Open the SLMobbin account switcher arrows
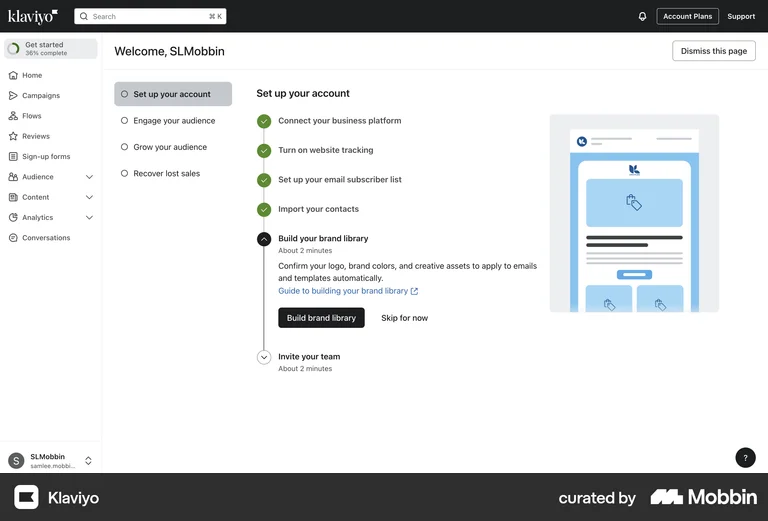The image size is (768, 521). coord(88,460)
